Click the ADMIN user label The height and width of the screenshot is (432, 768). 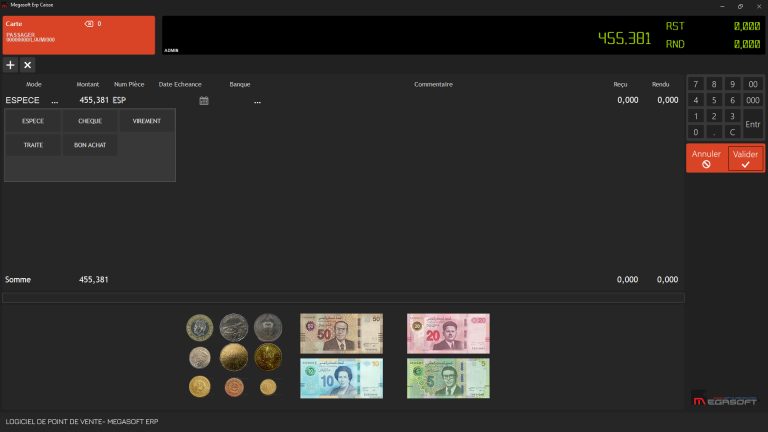(x=171, y=50)
